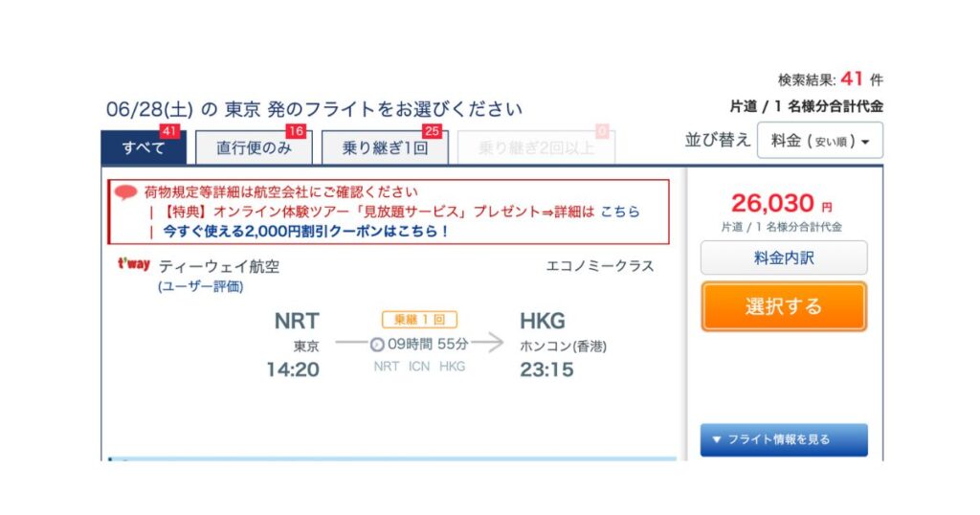This screenshot has width=980, height=515.
Task: Click the red 41 badge on すべて tab
Action: click(169, 131)
